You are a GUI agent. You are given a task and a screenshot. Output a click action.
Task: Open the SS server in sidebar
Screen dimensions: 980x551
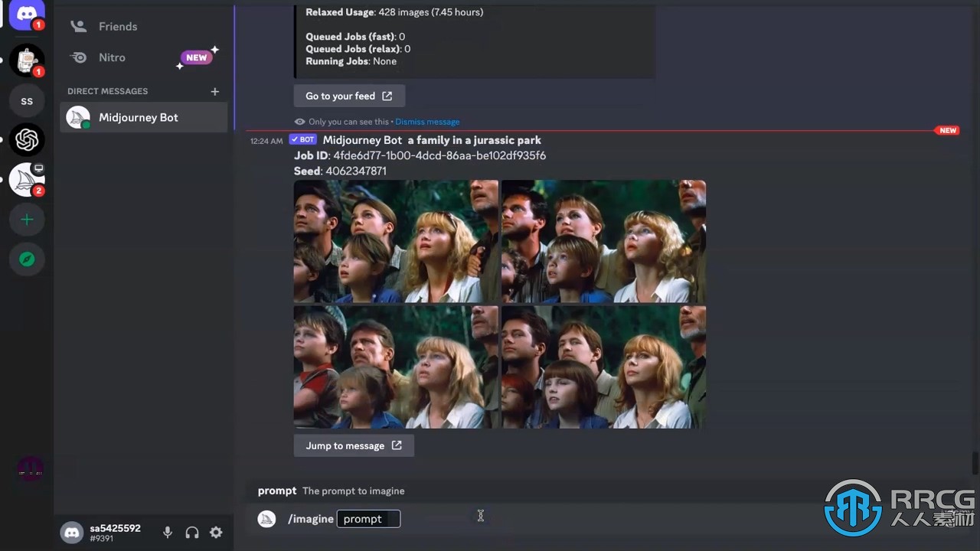pyautogui.click(x=27, y=101)
